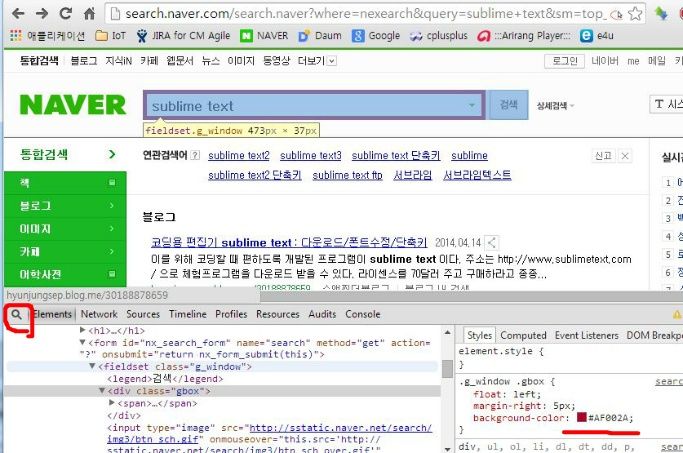Select 카페 in the green sidebar
683x453 pixels.
65,251
